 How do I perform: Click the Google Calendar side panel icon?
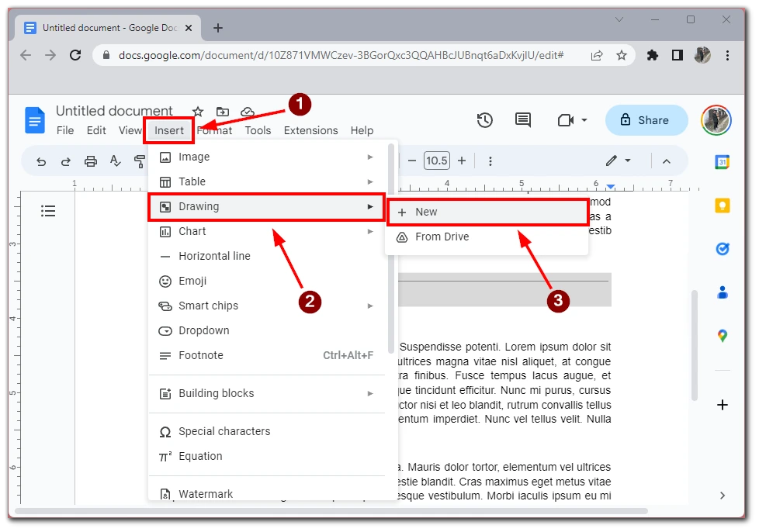click(x=722, y=162)
